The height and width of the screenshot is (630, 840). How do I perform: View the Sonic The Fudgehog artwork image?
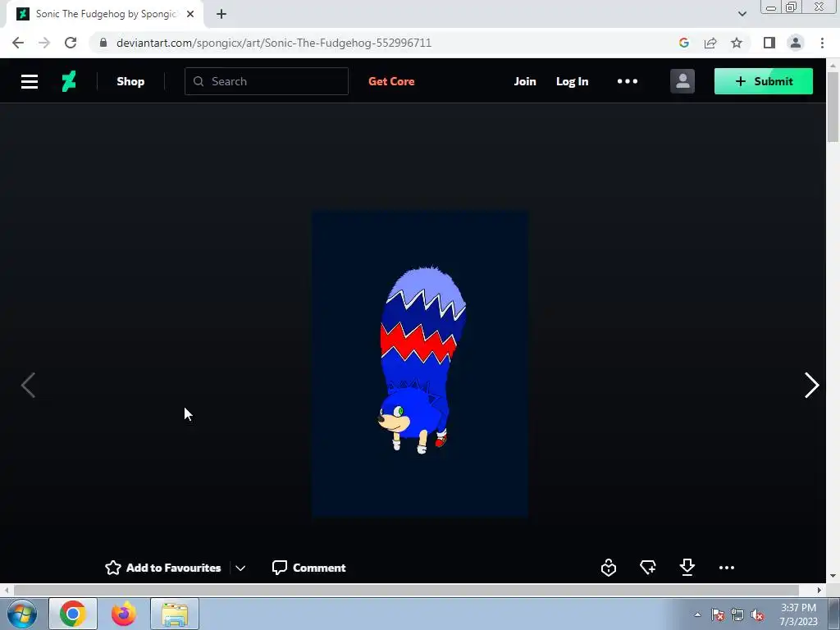point(420,363)
